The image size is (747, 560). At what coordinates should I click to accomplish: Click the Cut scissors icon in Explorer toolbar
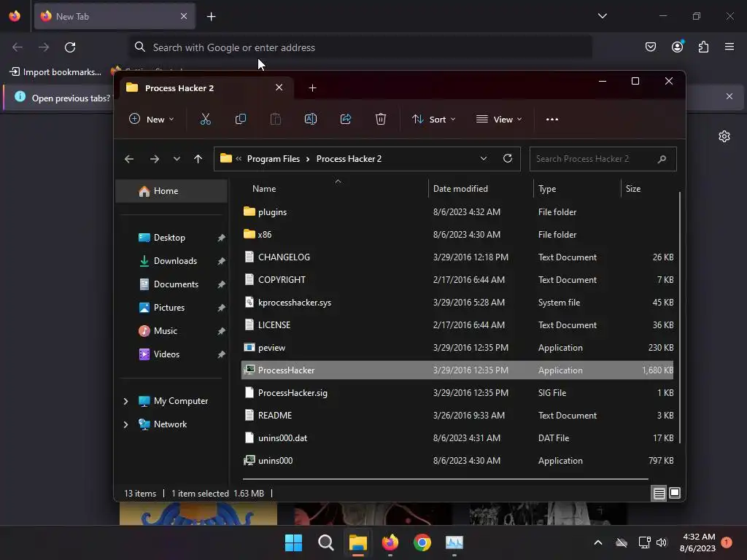(205, 119)
